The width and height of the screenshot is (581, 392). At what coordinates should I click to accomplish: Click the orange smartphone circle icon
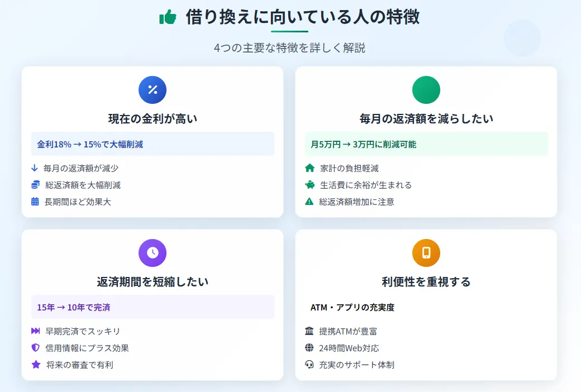tap(426, 253)
